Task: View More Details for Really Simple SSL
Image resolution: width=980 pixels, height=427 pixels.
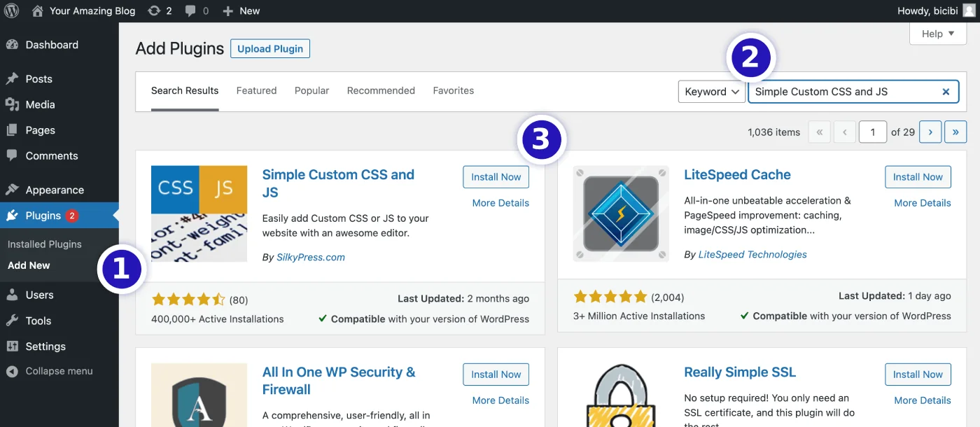Action: coord(923,400)
